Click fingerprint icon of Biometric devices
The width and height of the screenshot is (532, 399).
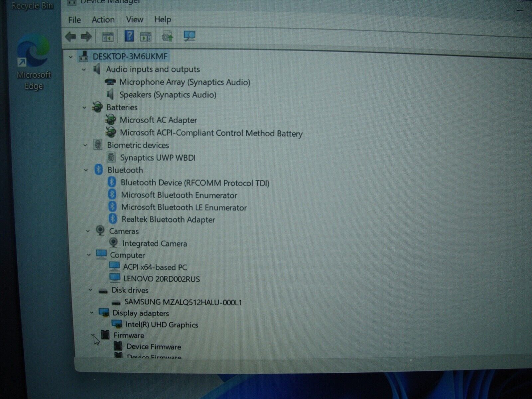pyautogui.click(x=98, y=145)
